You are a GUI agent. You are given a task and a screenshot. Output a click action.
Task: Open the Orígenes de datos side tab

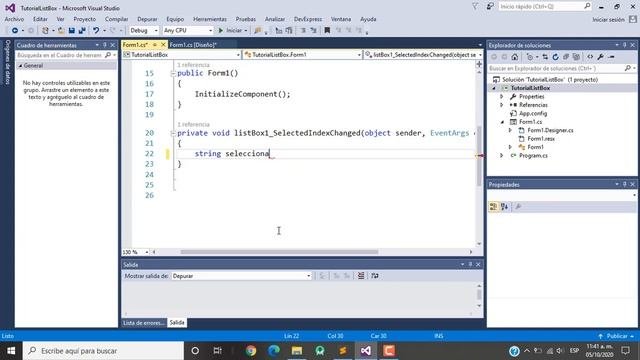click(x=7, y=62)
